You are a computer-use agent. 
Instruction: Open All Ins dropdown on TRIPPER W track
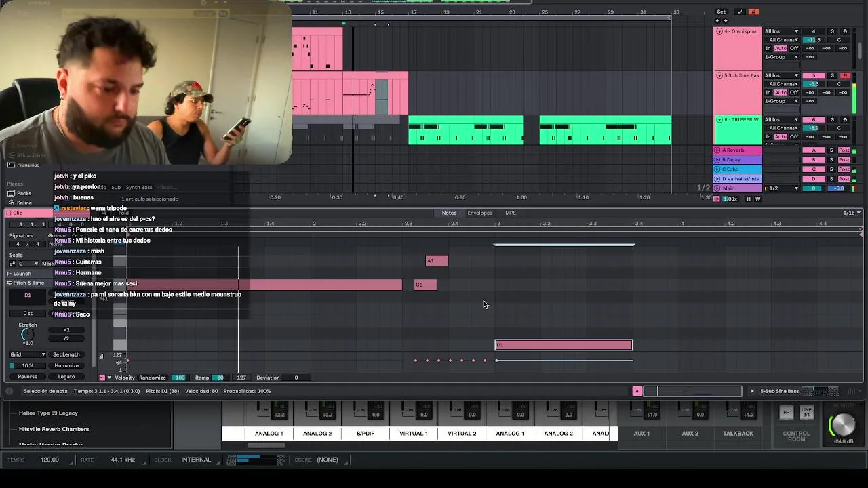pyautogui.click(x=782, y=119)
